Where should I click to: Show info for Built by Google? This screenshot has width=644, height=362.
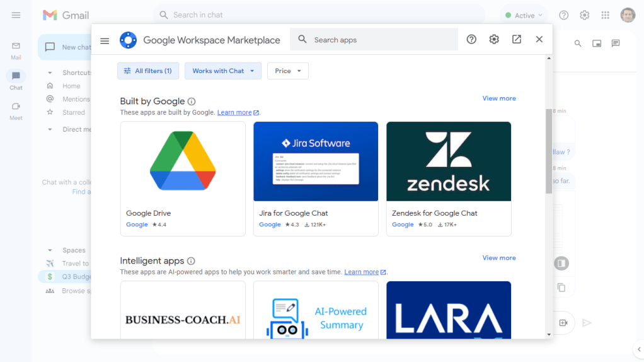pos(192,102)
